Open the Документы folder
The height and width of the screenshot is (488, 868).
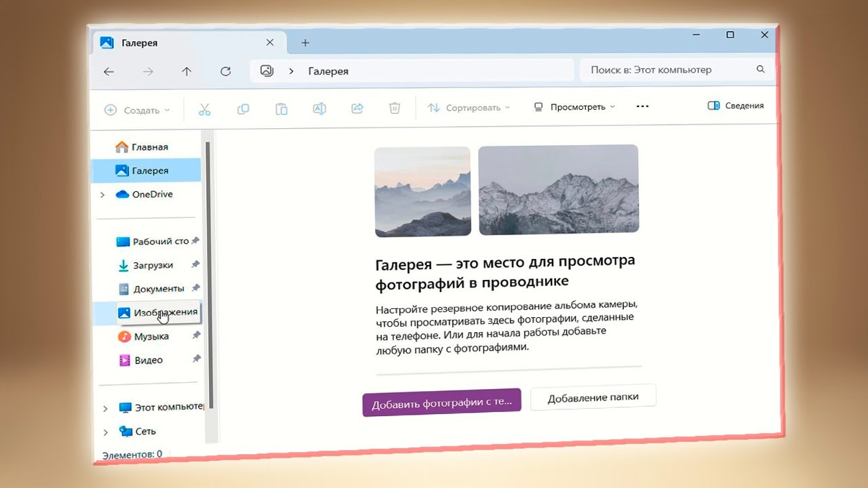[x=151, y=289]
